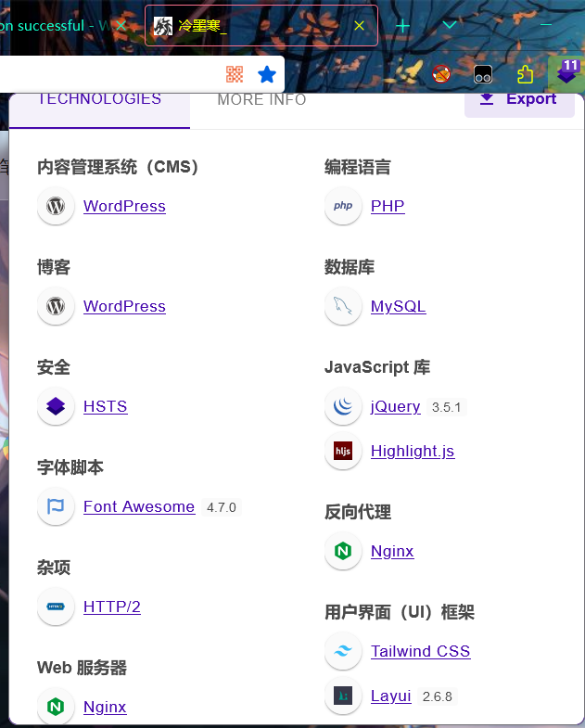585x728 pixels.
Task: Open the Highlight.js link
Action: coord(413,452)
